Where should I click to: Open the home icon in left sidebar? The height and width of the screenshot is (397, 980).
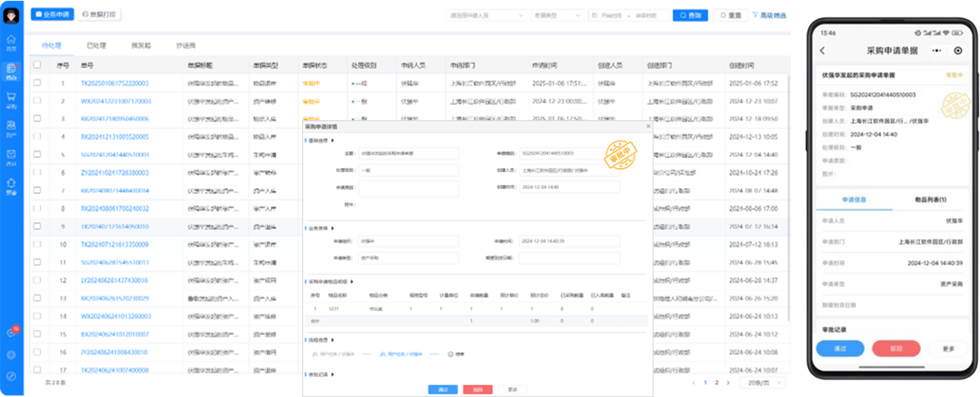[x=11, y=42]
